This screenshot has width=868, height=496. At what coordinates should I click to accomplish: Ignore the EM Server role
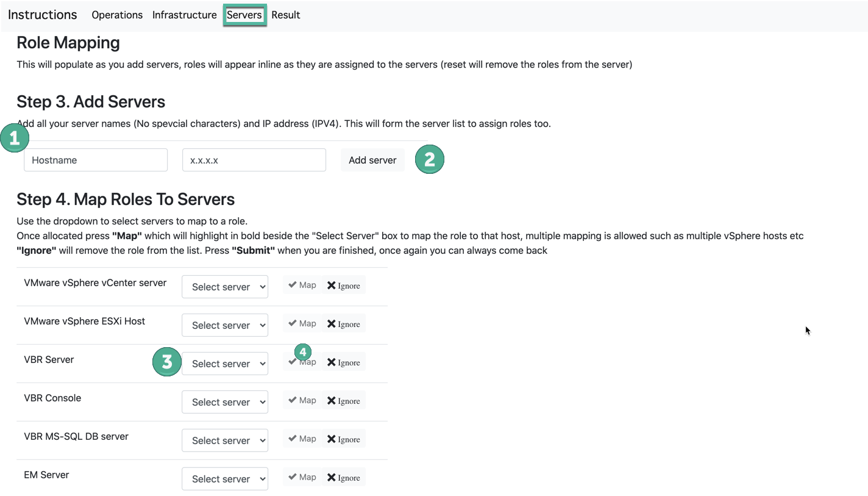[x=344, y=477]
